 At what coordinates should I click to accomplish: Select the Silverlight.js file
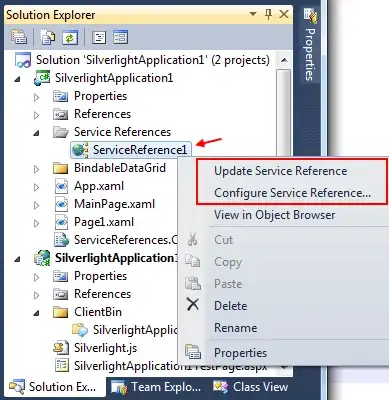tap(105, 348)
